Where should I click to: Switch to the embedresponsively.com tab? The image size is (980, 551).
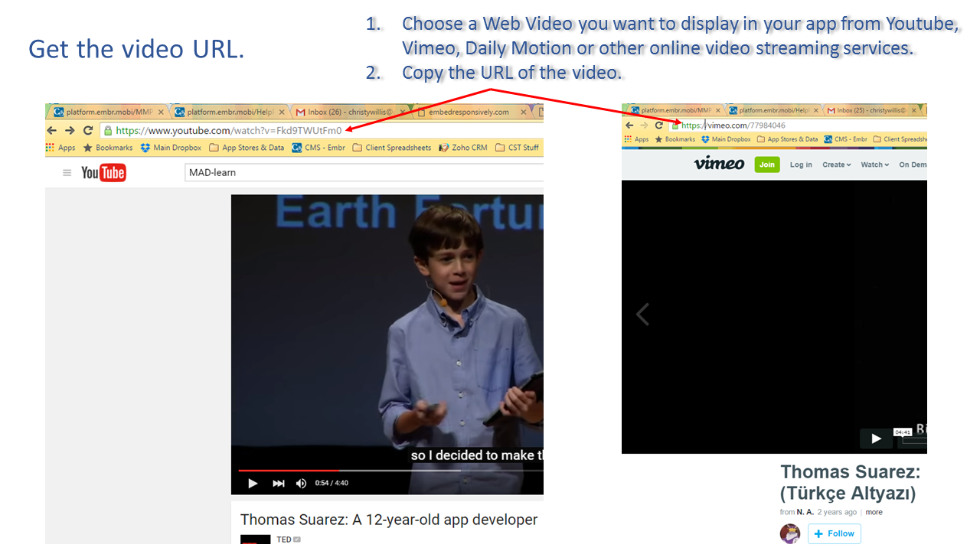[x=469, y=112]
